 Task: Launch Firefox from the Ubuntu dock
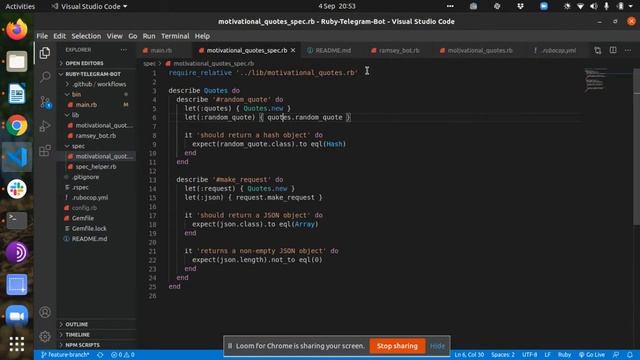pos(17,30)
